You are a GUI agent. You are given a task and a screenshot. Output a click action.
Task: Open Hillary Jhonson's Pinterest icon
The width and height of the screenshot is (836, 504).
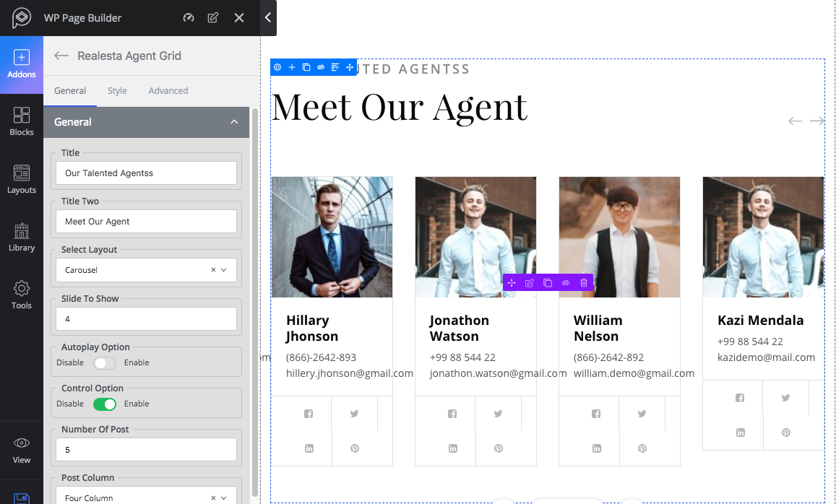click(355, 448)
